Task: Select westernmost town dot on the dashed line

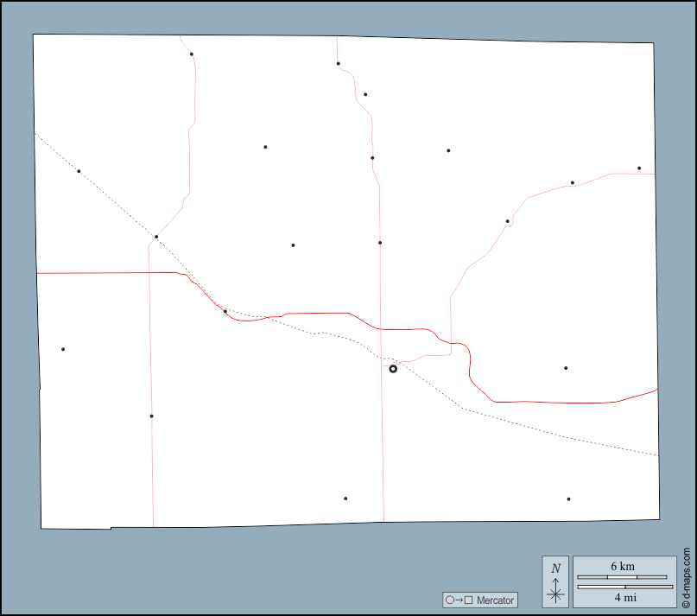Action: click(x=79, y=171)
